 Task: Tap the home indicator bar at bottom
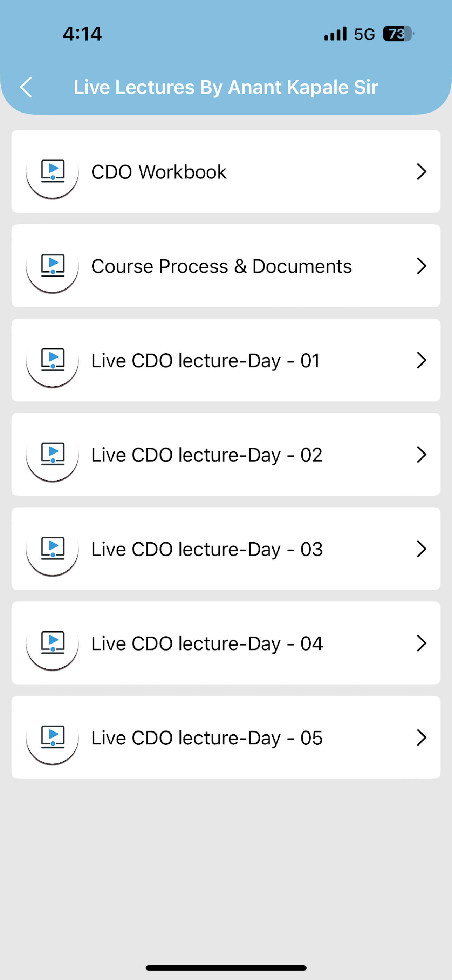point(226,968)
